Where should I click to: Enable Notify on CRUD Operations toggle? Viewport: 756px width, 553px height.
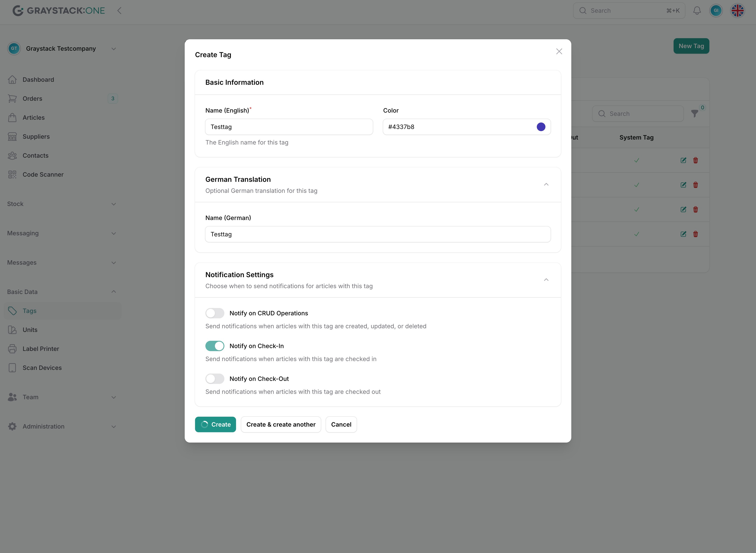(x=215, y=313)
